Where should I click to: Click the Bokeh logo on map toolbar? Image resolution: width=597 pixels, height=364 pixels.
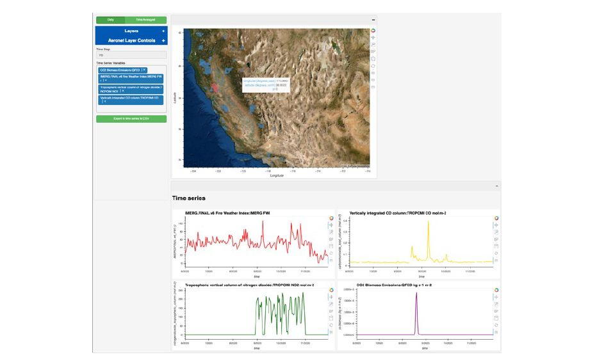[x=373, y=30]
